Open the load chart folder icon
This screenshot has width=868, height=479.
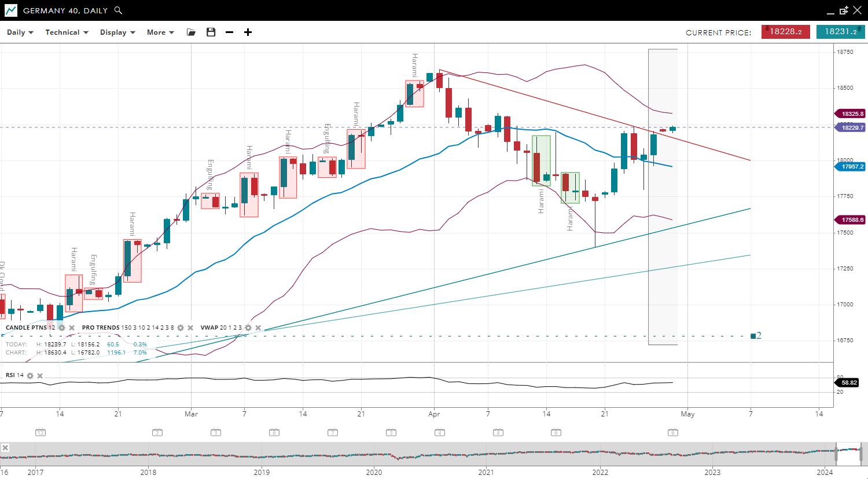pyautogui.click(x=191, y=32)
